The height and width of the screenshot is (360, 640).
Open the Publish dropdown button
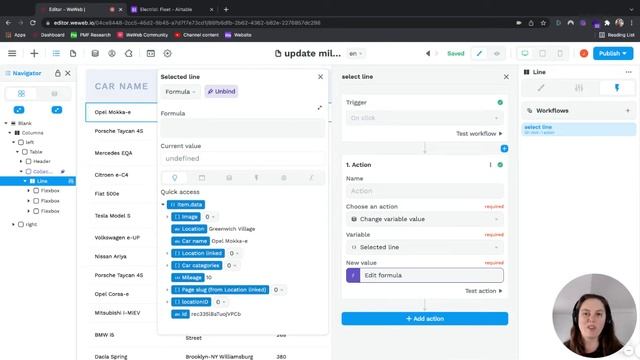613,53
